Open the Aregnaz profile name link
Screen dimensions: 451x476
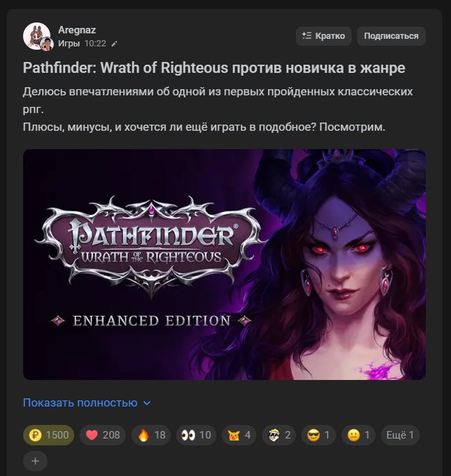point(77,30)
